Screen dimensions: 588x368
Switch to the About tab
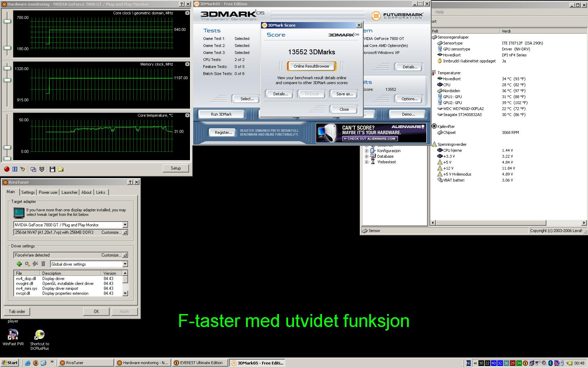[x=86, y=192]
